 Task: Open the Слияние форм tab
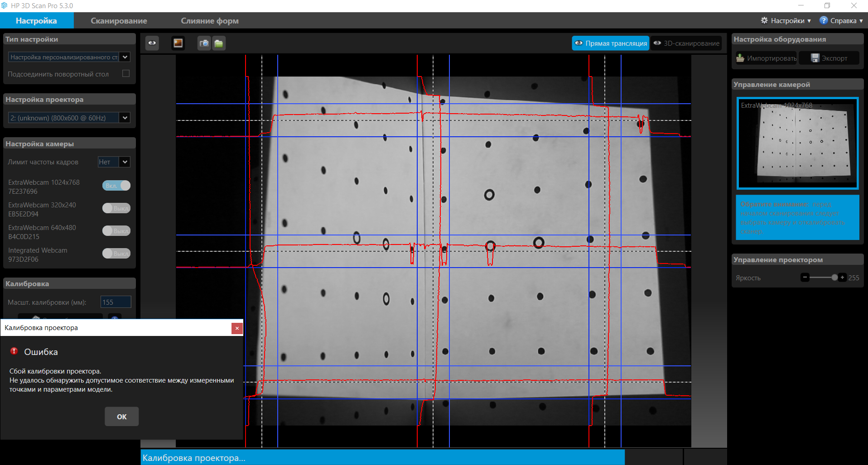[x=210, y=21]
